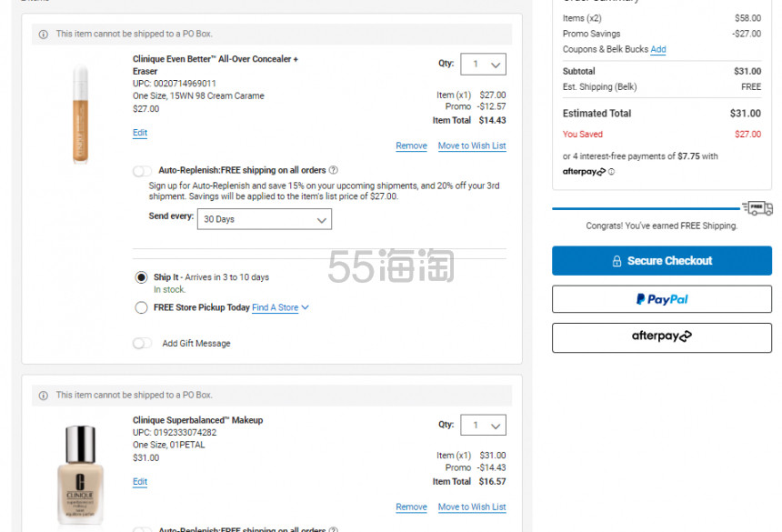Select the Ship It radio option

pyautogui.click(x=141, y=277)
